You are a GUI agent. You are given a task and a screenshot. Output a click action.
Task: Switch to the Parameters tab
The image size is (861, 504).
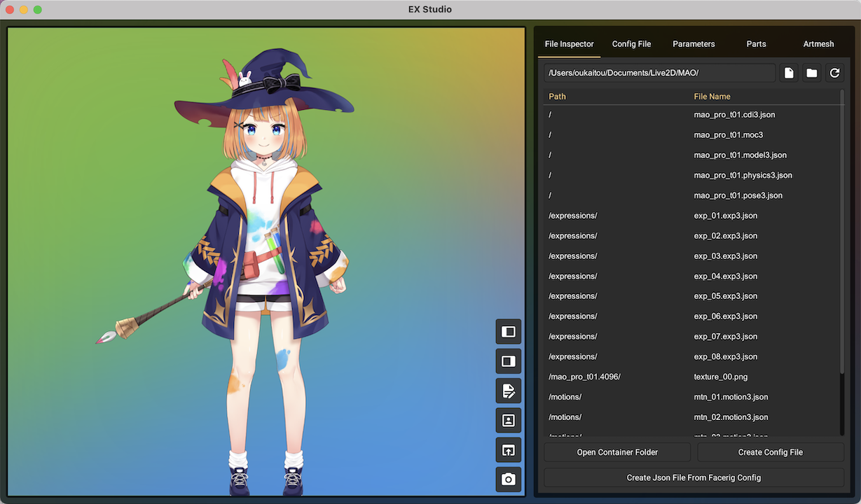694,43
